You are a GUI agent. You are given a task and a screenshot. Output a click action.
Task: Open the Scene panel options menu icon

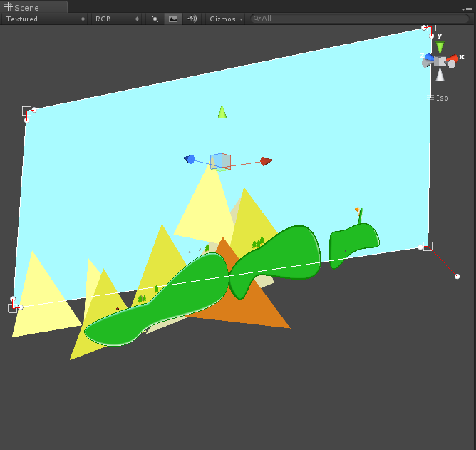click(x=467, y=9)
